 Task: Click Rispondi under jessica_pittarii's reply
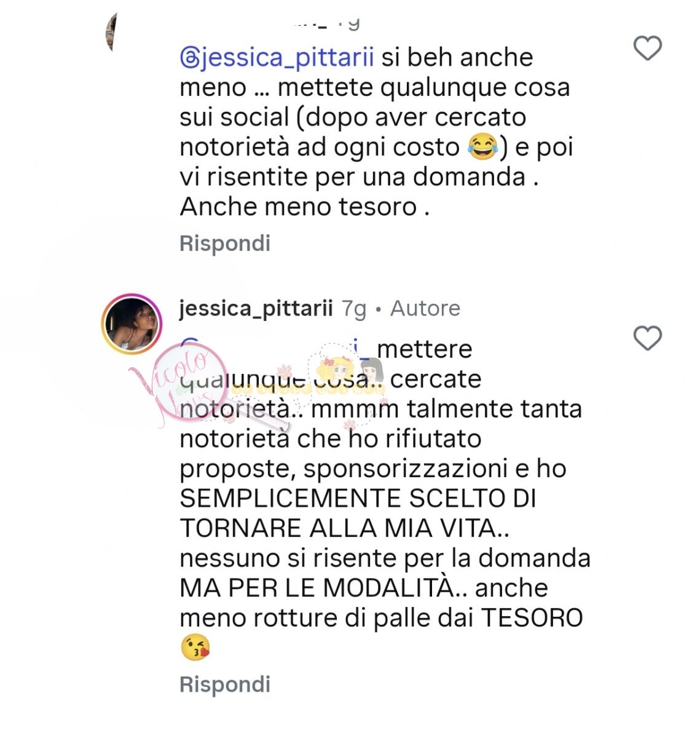coord(225,684)
